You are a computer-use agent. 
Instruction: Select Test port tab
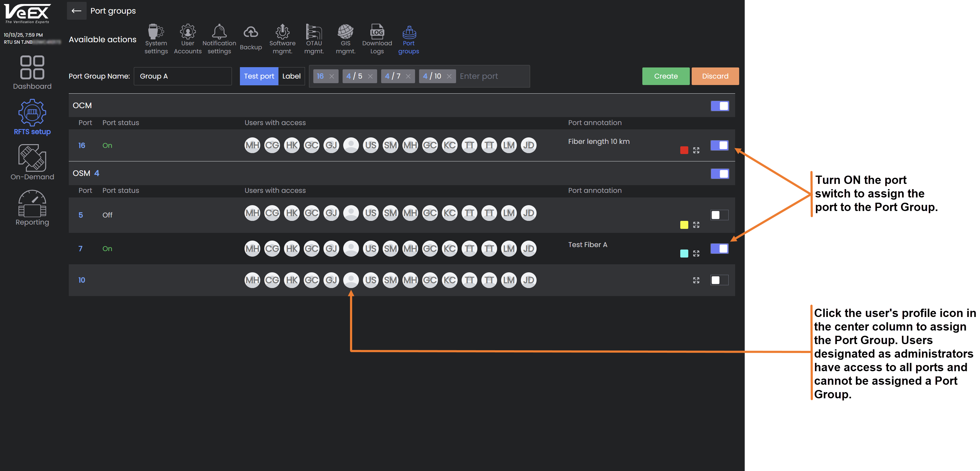[259, 76]
